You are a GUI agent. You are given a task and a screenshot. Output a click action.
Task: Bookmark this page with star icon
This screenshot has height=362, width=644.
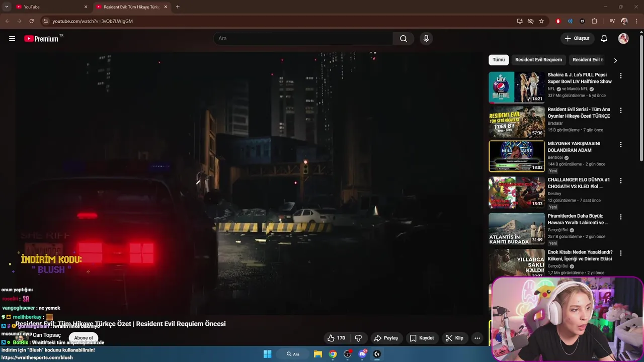tap(541, 21)
